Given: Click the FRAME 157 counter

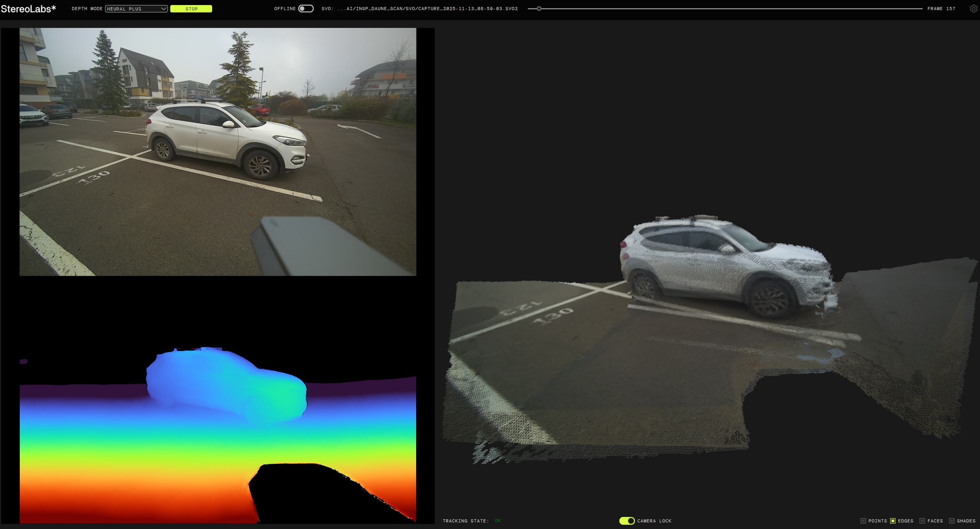Looking at the screenshot, I should tap(941, 9).
